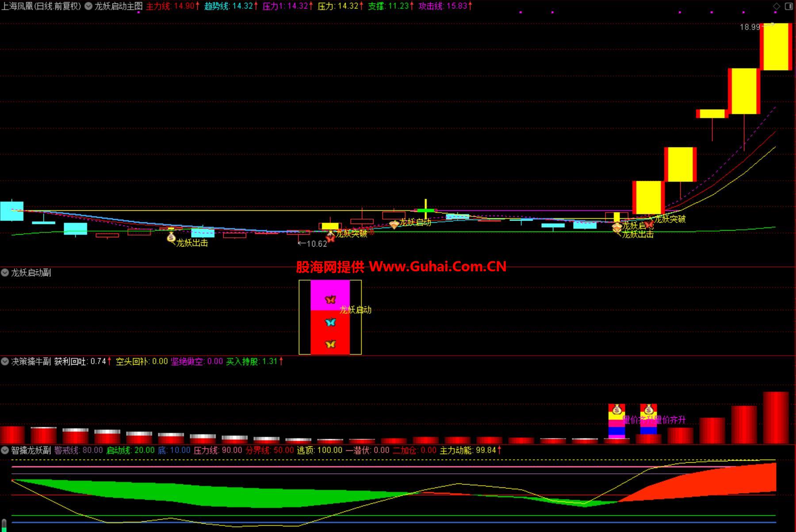Click the side panel layout icon top-right
This screenshot has width=796, height=532.
click(x=789, y=6)
